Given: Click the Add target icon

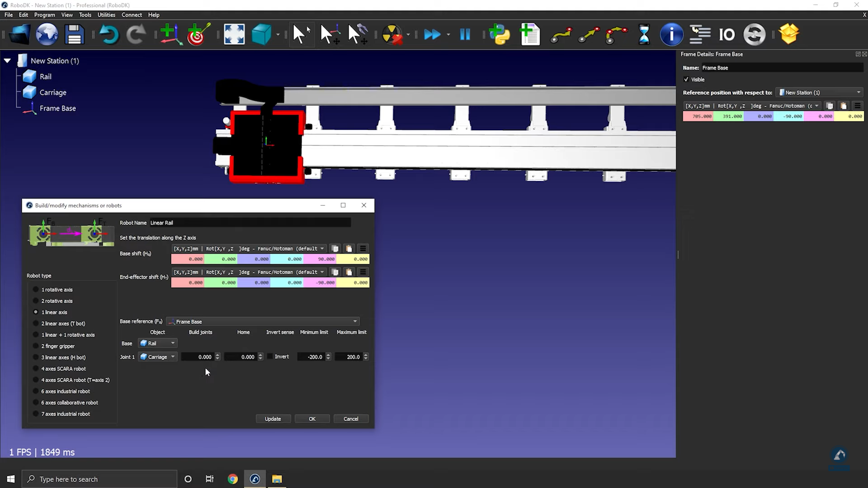Looking at the screenshot, I should 198,34.
